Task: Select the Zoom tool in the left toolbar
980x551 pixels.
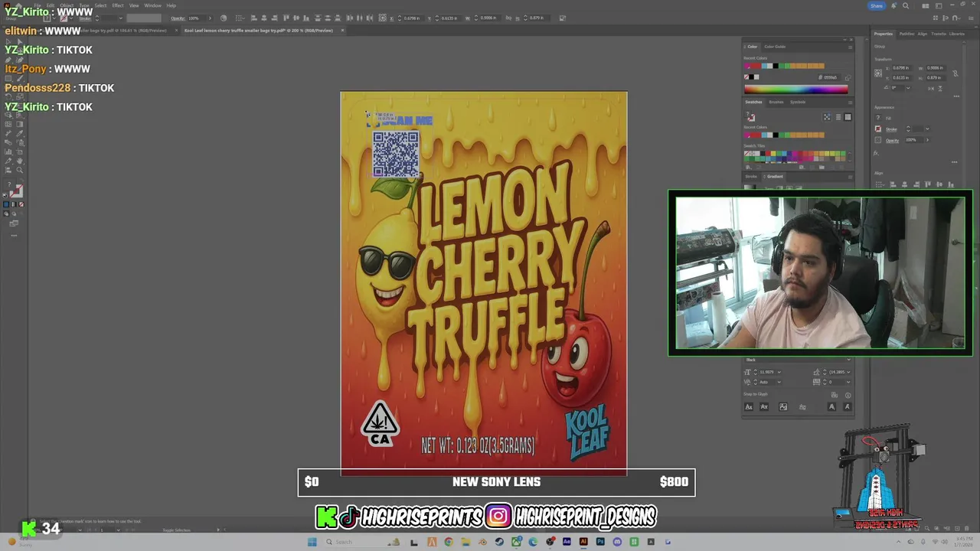Action: (x=20, y=170)
